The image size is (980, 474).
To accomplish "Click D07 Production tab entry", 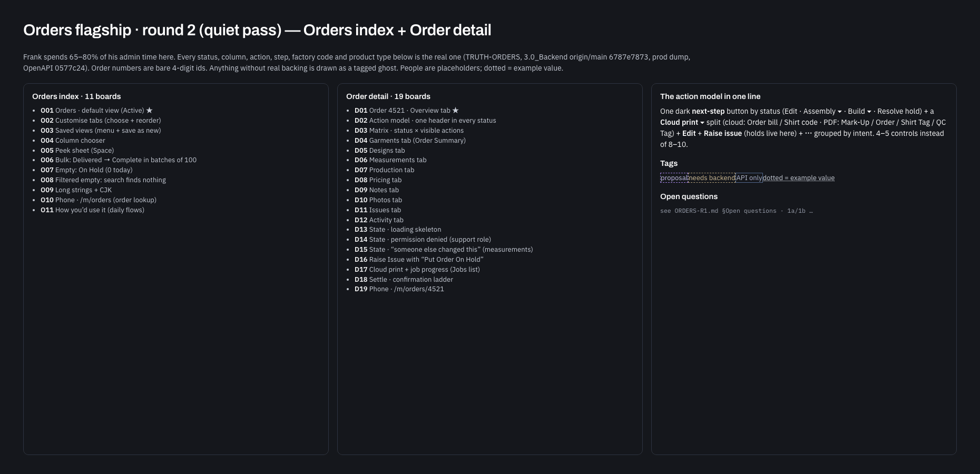I will (385, 170).
